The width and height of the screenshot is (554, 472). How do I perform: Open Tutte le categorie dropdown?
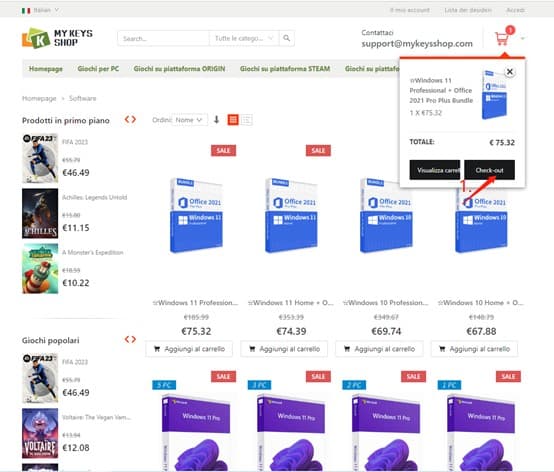pos(244,38)
